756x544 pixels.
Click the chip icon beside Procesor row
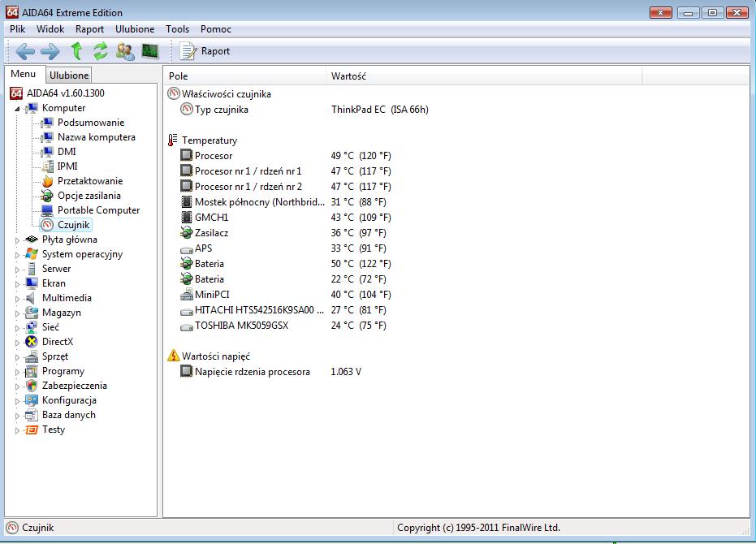point(186,155)
